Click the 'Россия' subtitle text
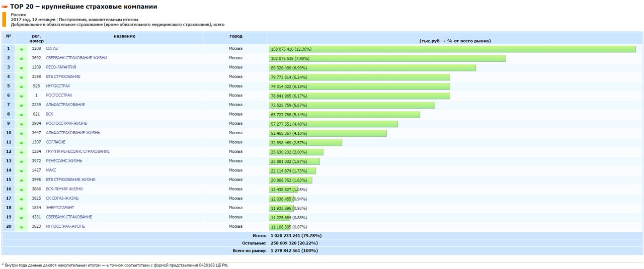The width and height of the screenshot is (644, 269). pos(19,15)
